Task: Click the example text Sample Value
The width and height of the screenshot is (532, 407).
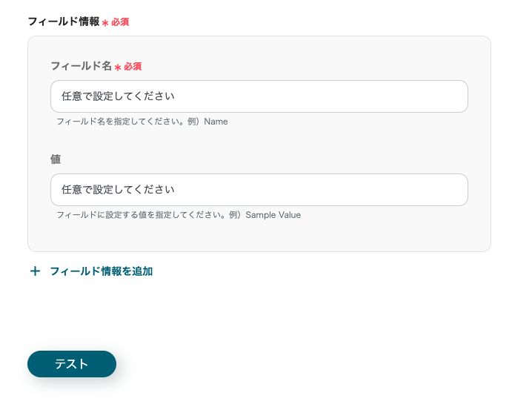Action: (x=273, y=215)
